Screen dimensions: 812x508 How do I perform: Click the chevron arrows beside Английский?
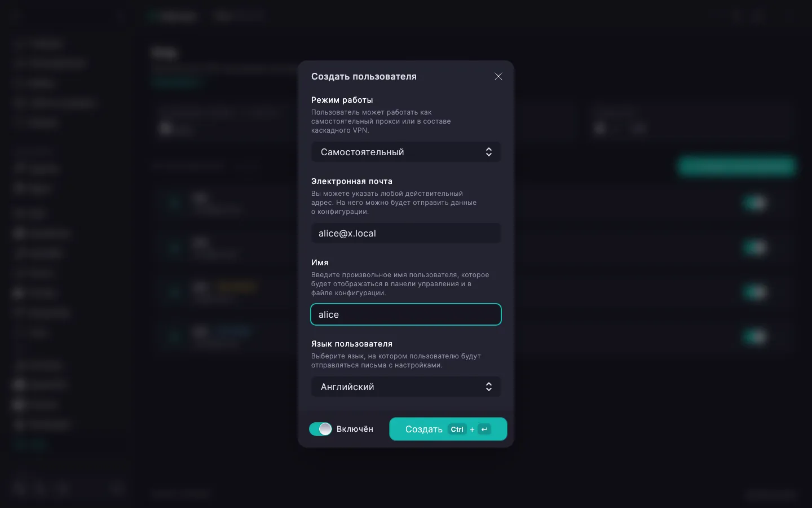488,387
